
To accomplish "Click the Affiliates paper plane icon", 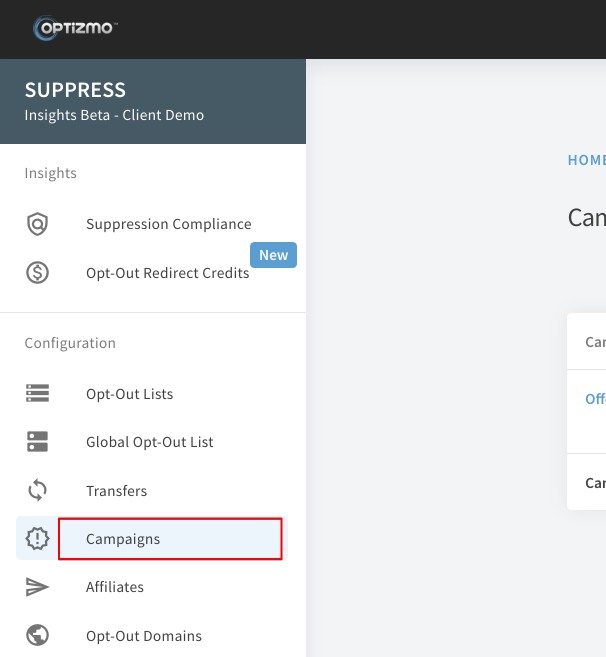I will tap(37, 587).
